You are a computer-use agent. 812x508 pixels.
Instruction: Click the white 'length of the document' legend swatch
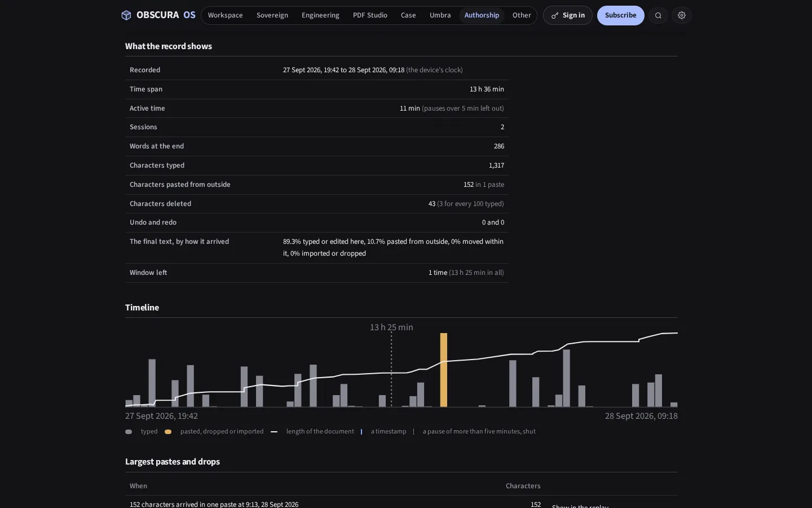point(274,432)
